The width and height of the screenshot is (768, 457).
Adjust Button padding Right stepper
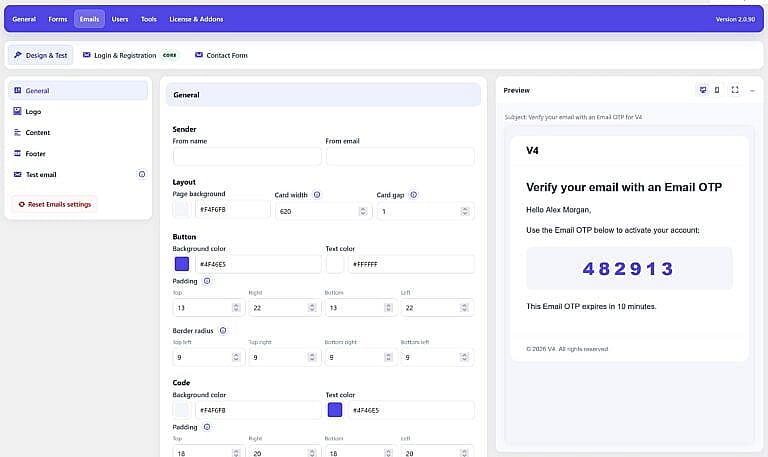pyautogui.click(x=312, y=308)
